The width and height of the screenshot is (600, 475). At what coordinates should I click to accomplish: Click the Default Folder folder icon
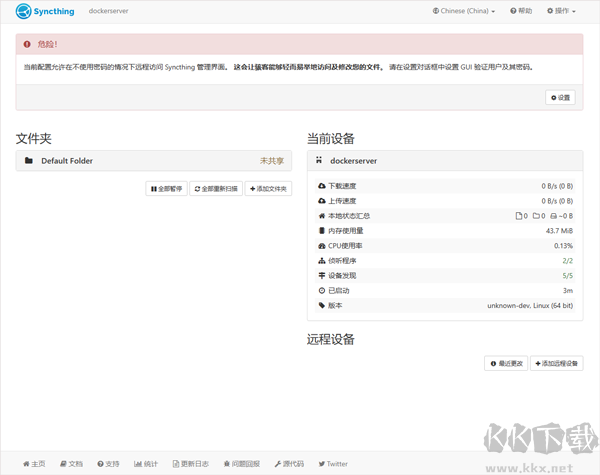[29, 160]
